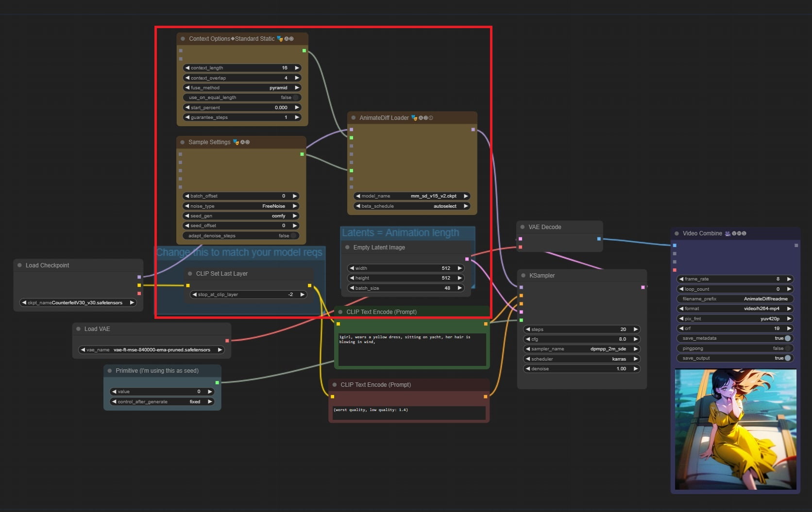Collapse the Load VAE node title dot

(78, 329)
